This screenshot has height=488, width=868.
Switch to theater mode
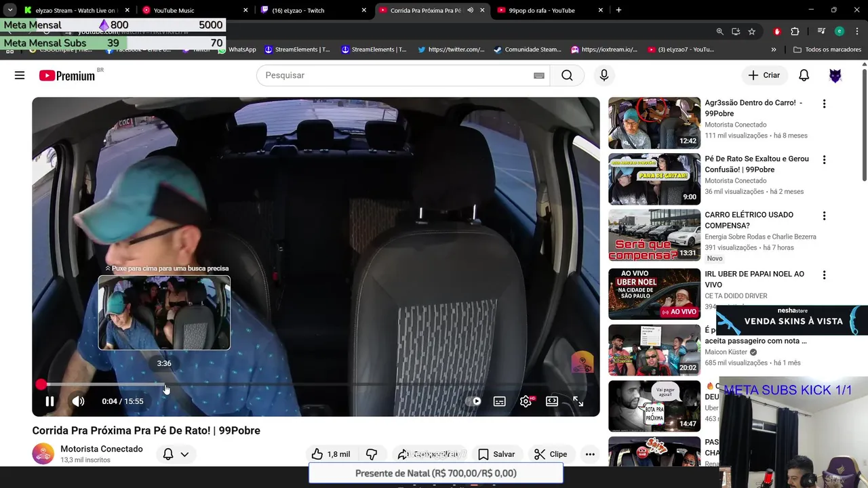click(x=552, y=401)
